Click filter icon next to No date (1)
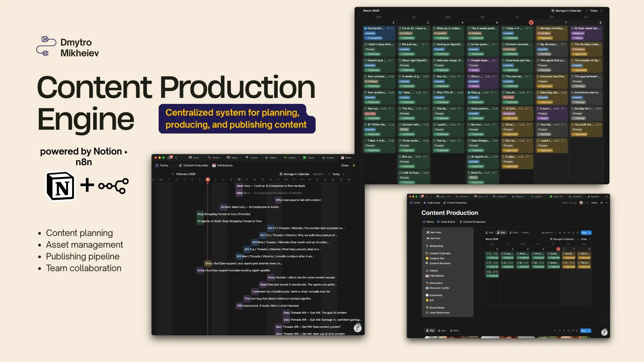 click(x=556, y=233)
